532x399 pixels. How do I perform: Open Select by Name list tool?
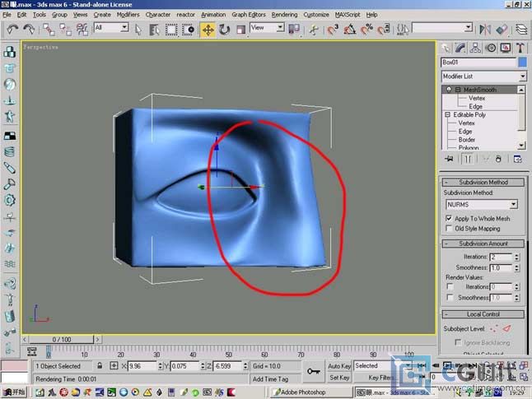(x=154, y=30)
